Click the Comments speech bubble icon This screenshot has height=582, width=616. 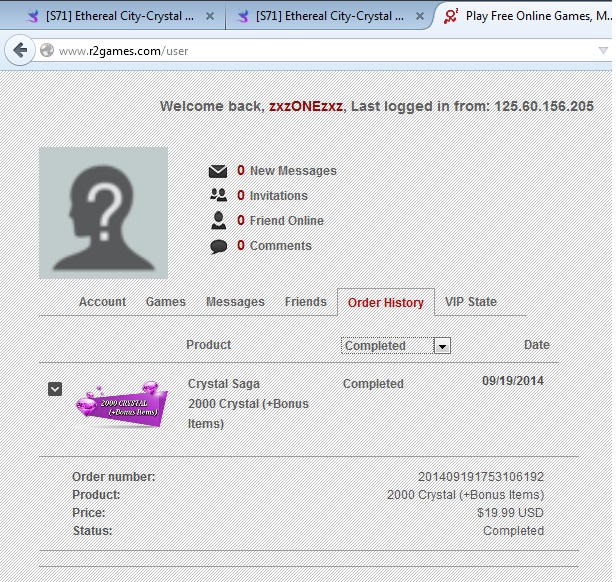(218, 246)
